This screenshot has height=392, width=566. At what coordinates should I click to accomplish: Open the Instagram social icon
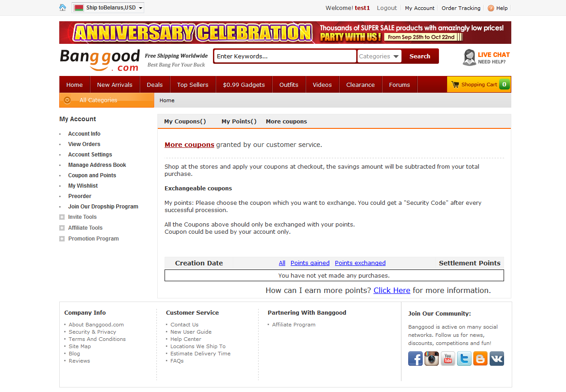point(432,359)
